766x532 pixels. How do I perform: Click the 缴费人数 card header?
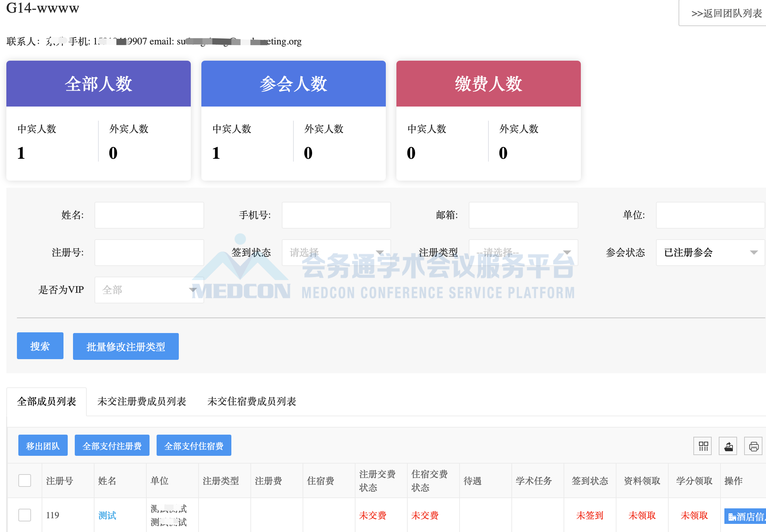[x=488, y=84]
